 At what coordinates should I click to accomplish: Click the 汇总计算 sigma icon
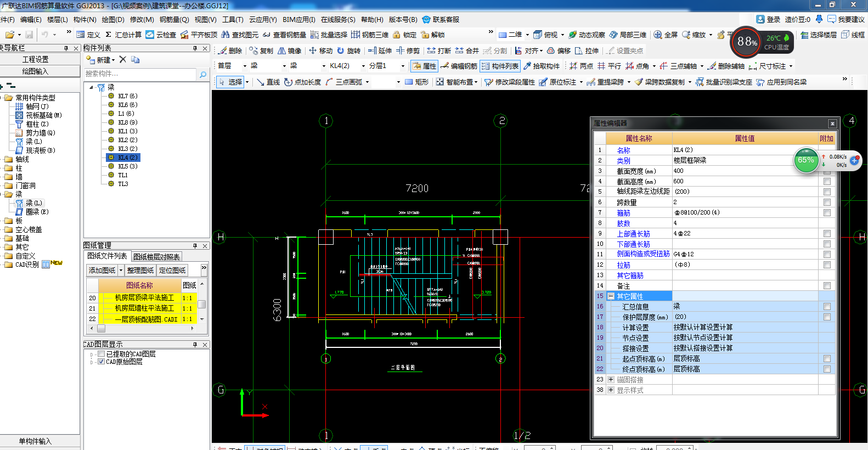pos(109,35)
